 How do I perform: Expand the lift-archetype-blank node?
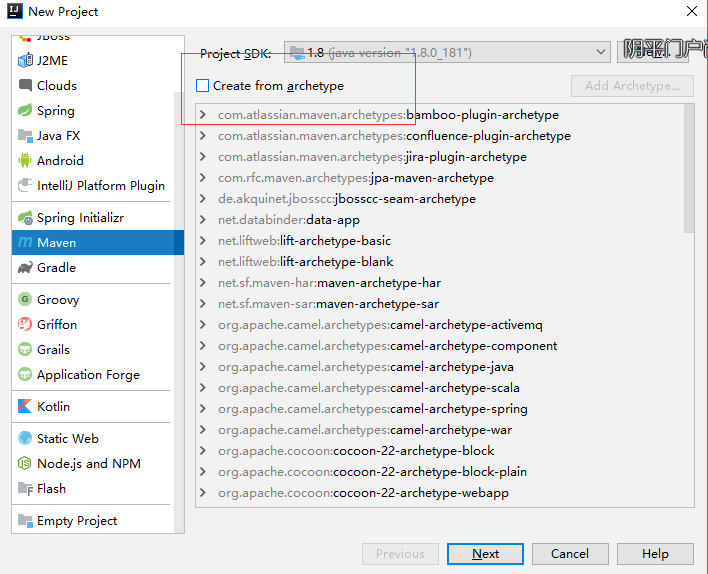(203, 261)
